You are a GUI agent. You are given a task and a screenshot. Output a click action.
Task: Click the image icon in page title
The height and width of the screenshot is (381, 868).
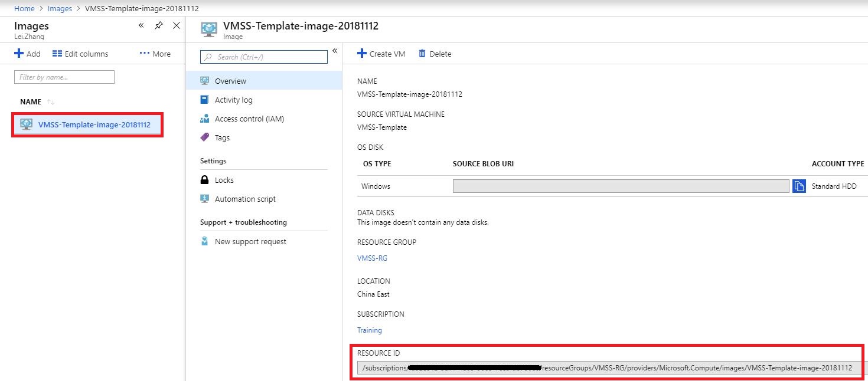[x=209, y=30]
